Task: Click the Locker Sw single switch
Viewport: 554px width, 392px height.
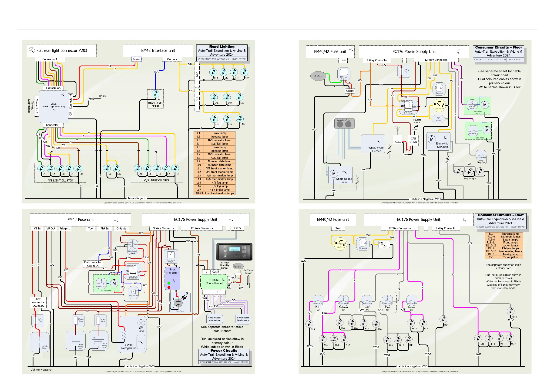Action: [x=412, y=300]
